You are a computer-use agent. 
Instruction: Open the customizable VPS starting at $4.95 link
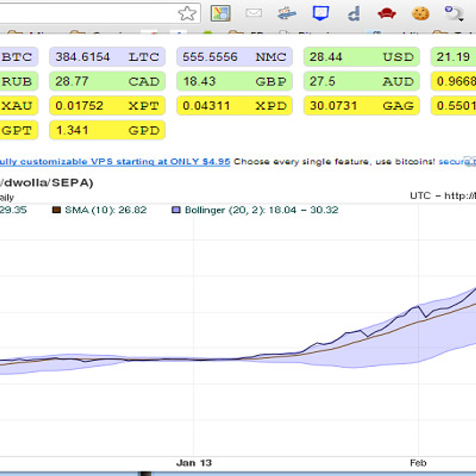(x=115, y=161)
